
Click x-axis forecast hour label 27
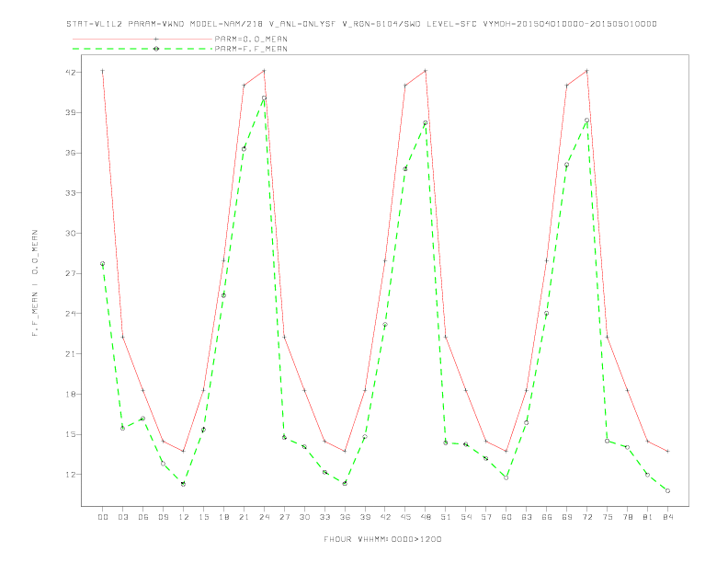point(284,517)
